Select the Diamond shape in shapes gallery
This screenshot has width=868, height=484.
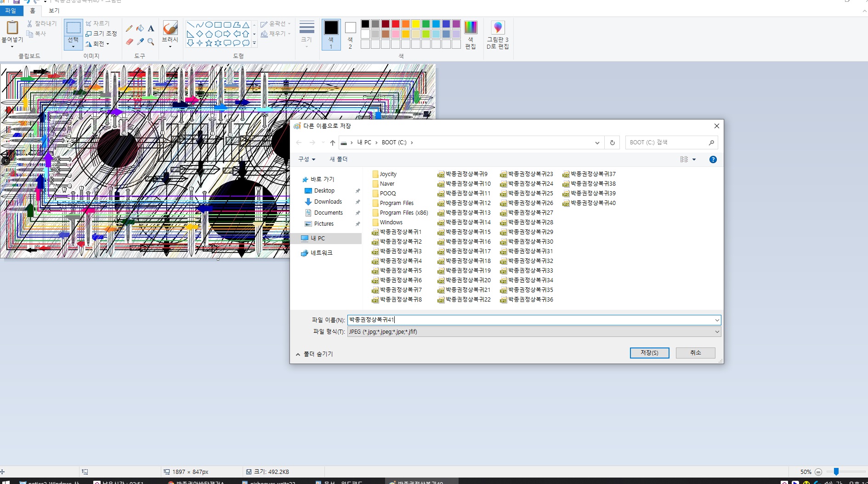[199, 34]
